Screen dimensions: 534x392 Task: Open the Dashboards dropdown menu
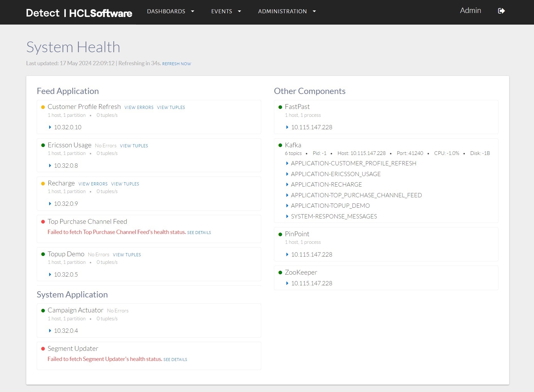pos(170,11)
